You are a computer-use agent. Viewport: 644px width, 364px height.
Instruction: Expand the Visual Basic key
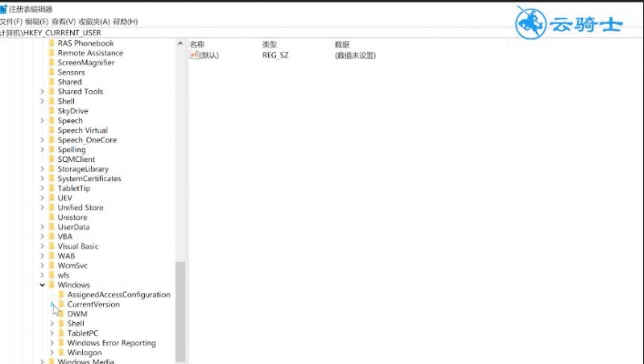43,246
